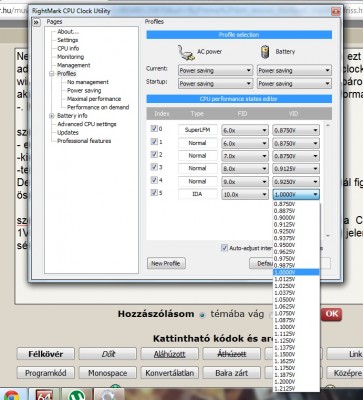
Task: Click the Monospace button
Action: tap(108, 373)
